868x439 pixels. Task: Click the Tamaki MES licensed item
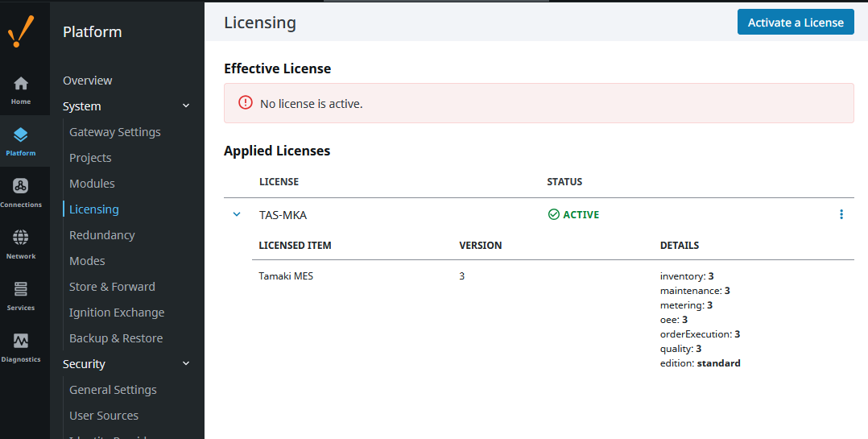pos(286,275)
